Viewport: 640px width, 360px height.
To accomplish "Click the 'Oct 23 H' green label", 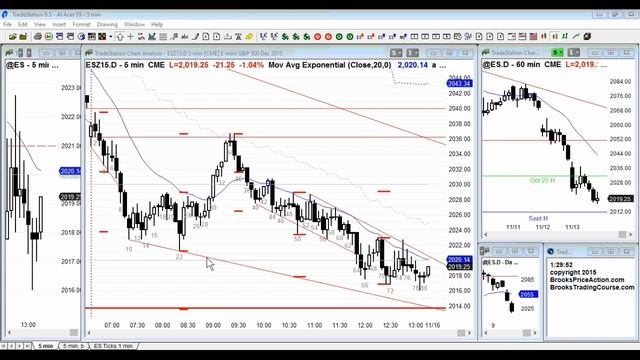I will point(542,180).
